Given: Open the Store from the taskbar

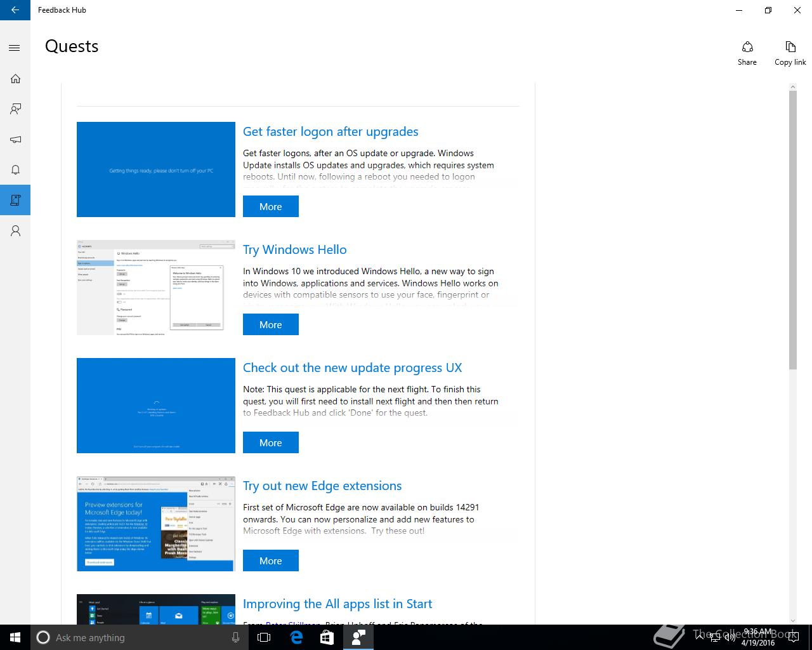Looking at the screenshot, I should pos(327,637).
